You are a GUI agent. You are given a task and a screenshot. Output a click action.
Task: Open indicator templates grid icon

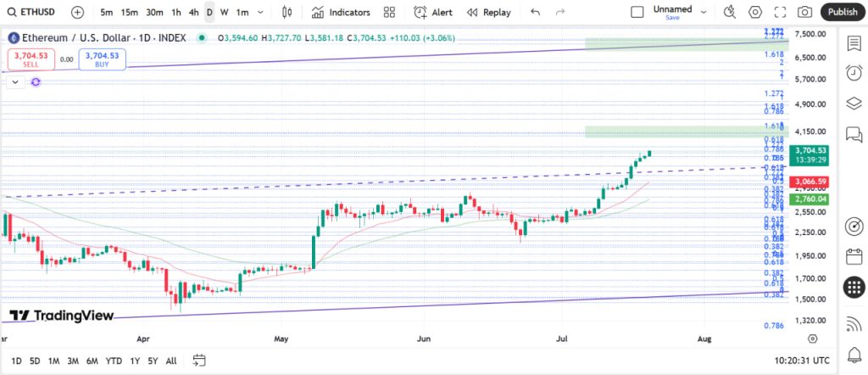(x=389, y=12)
